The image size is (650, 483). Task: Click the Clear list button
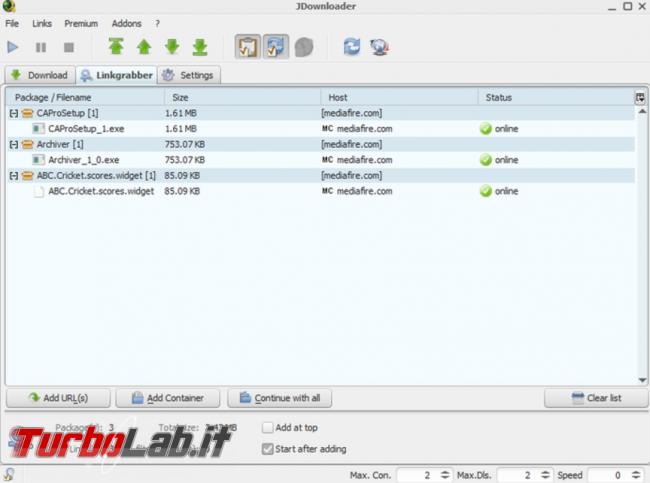[x=596, y=398]
